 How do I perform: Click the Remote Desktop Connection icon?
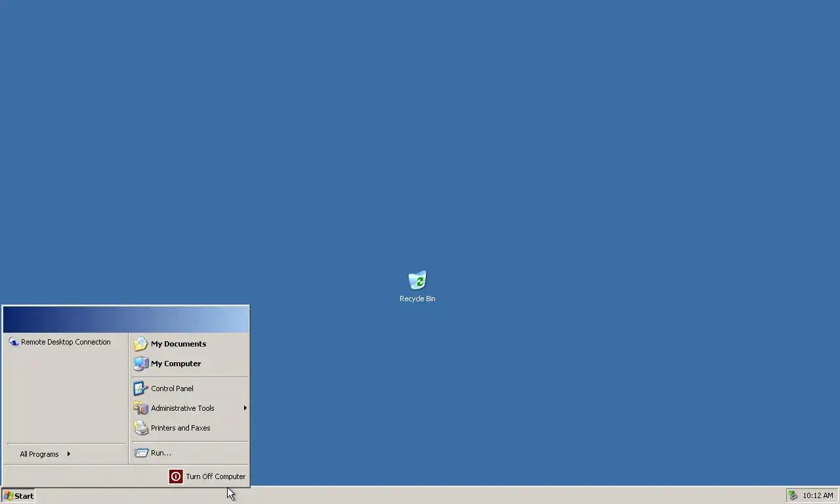pyautogui.click(x=13, y=342)
